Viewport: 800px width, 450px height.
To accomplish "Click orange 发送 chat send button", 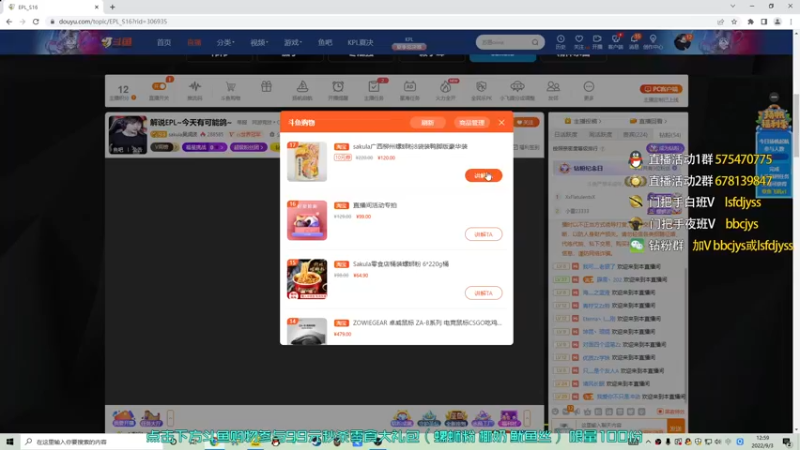I will click(676, 428).
